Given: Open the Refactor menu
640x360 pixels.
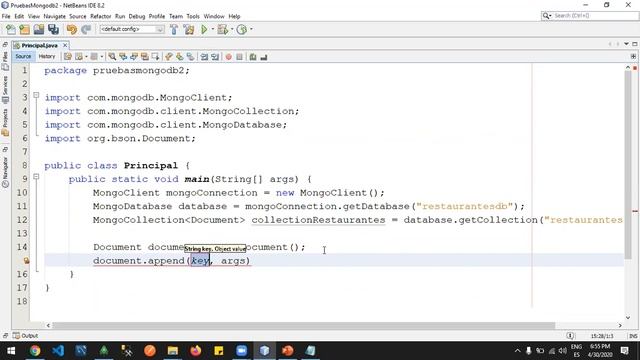Looking at the screenshot, I should (x=100, y=16).
